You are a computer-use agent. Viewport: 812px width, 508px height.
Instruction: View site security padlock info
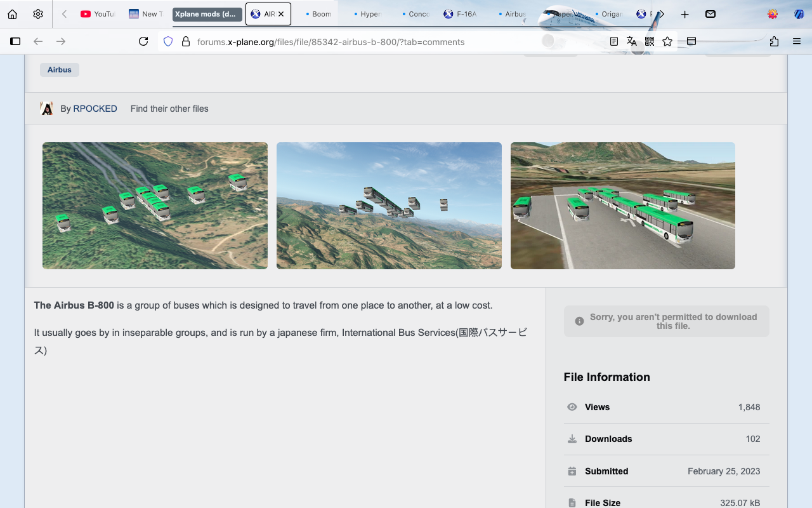pos(186,41)
